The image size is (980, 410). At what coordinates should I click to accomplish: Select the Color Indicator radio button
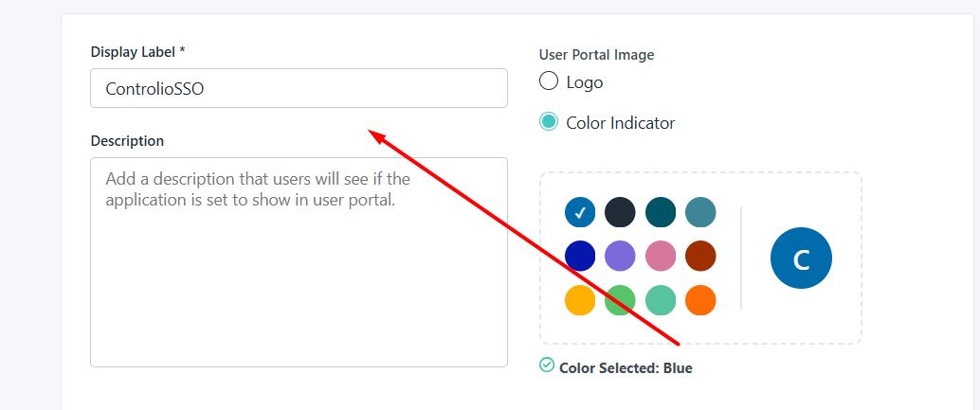coord(548,122)
